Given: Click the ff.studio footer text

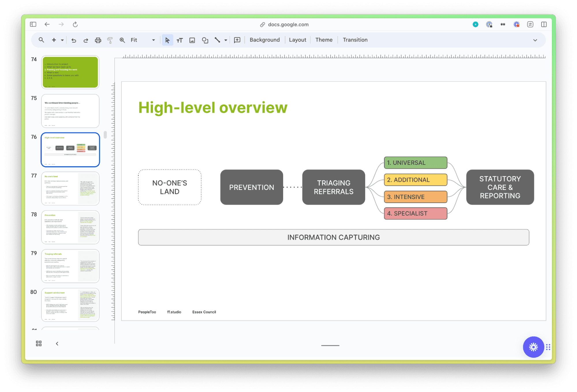Looking at the screenshot, I should 174,312.
